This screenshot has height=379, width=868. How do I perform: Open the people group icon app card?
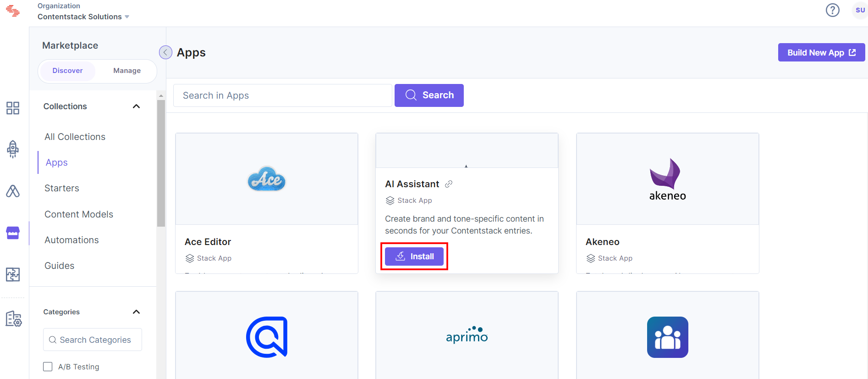point(667,337)
